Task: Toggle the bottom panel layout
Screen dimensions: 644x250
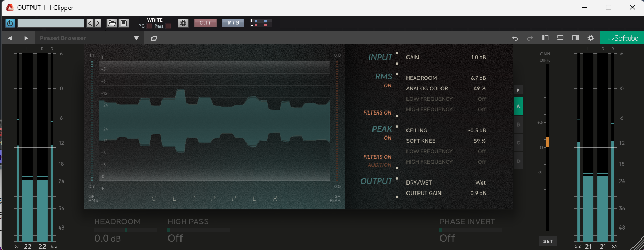Action: pyautogui.click(x=560, y=38)
